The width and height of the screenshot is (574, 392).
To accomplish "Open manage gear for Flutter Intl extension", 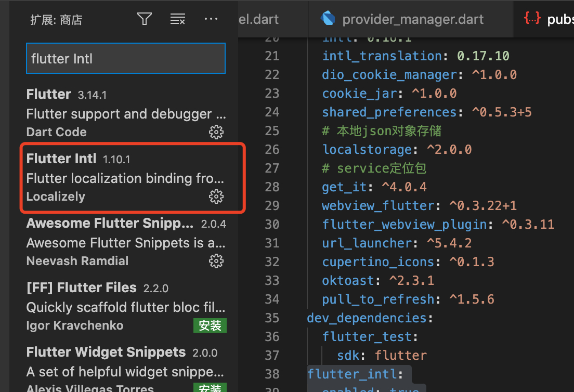I will point(216,197).
